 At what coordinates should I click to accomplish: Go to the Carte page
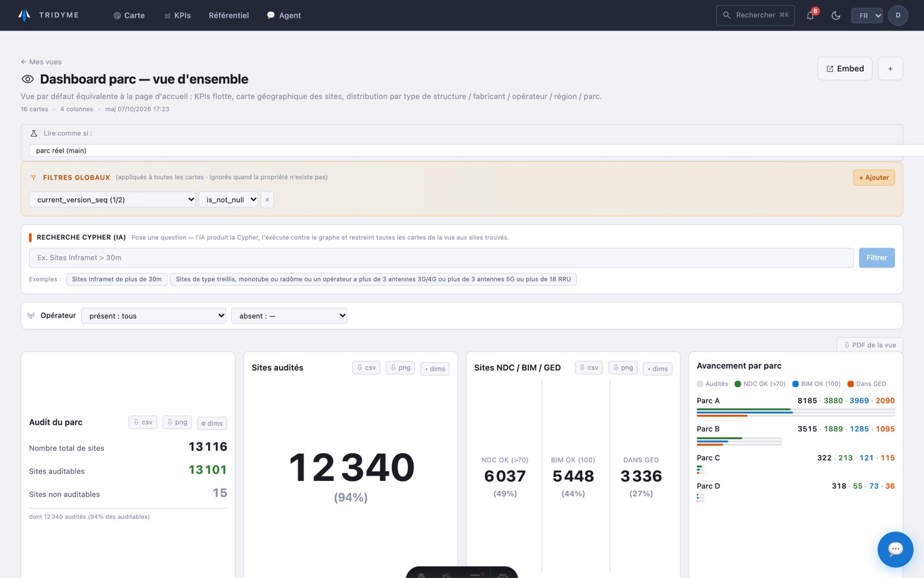click(x=129, y=15)
